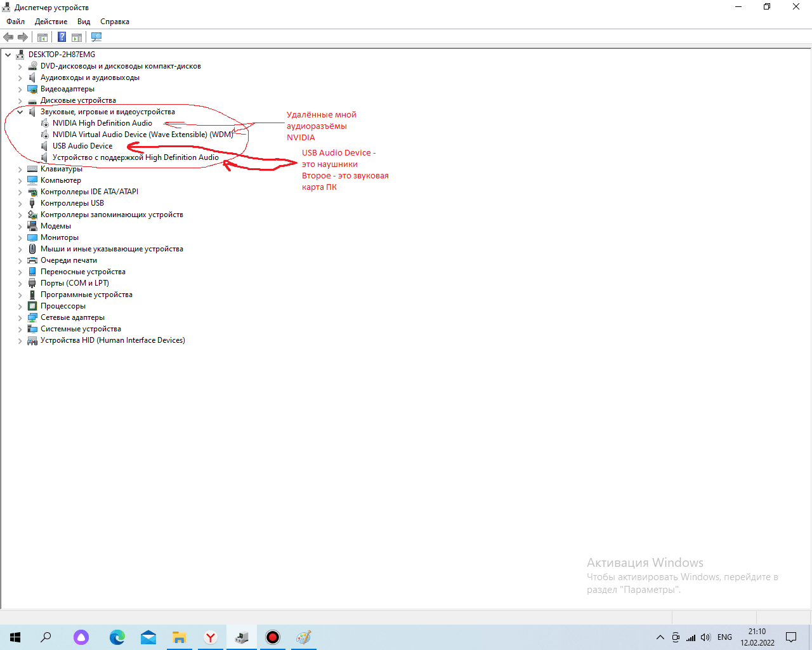Screen dimensions: 812x650
Task: Expand the Процессоры category
Action: point(20,306)
